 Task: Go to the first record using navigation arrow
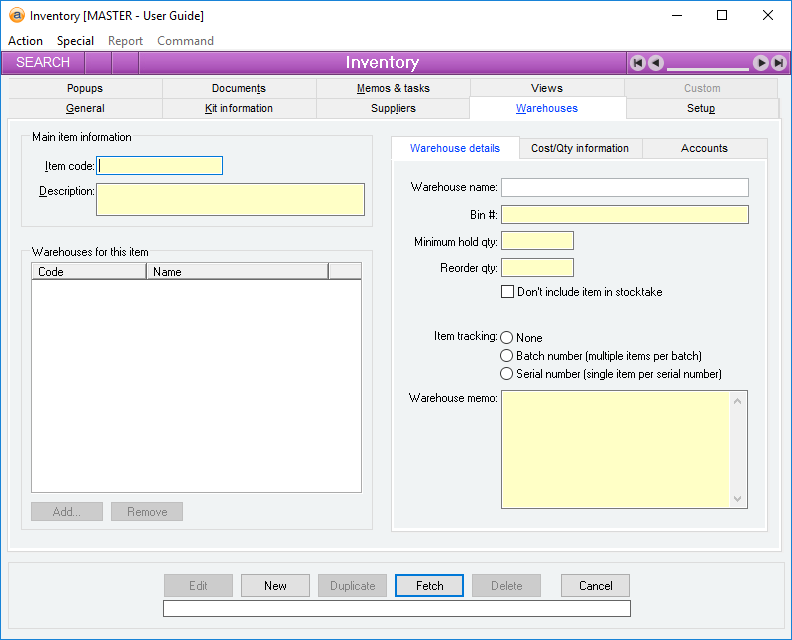click(x=638, y=63)
